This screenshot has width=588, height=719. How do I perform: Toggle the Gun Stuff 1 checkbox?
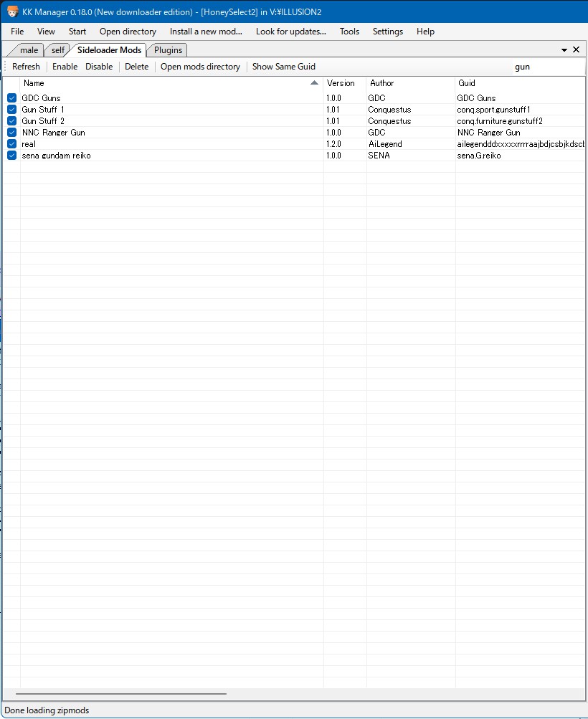point(12,109)
